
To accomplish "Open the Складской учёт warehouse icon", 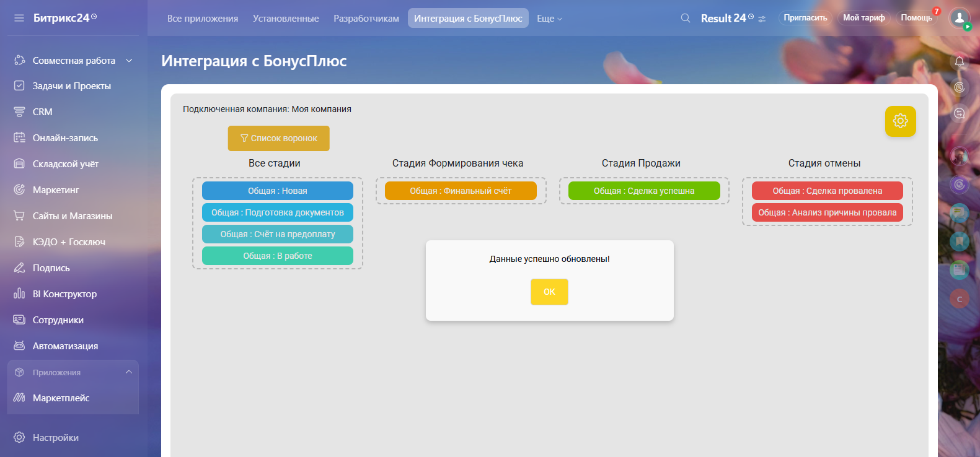I will pyautogui.click(x=19, y=163).
